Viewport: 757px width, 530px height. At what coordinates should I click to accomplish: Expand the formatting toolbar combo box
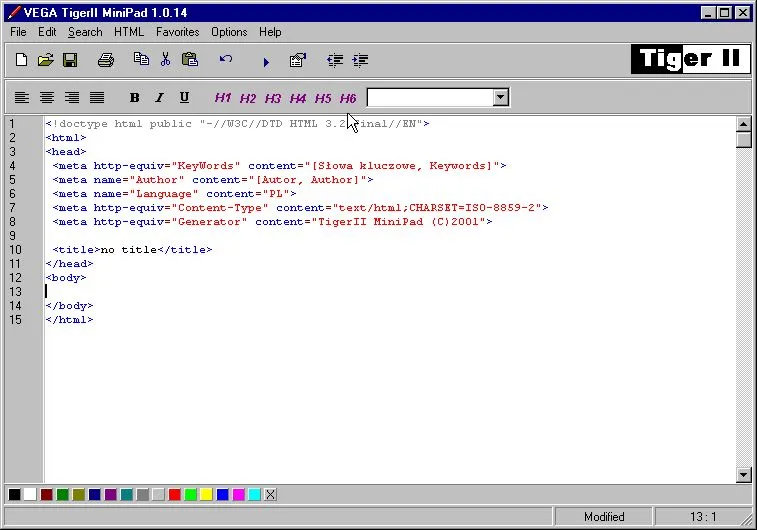(x=501, y=98)
